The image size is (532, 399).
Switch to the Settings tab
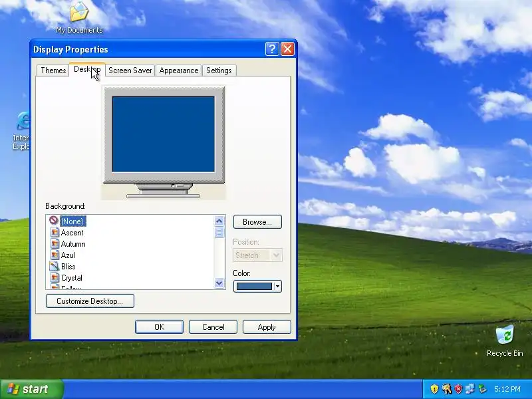click(219, 70)
